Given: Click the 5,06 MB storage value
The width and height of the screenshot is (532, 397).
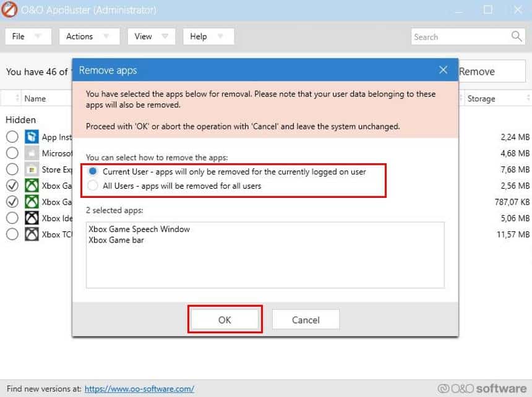Looking at the screenshot, I should tap(515, 218).
